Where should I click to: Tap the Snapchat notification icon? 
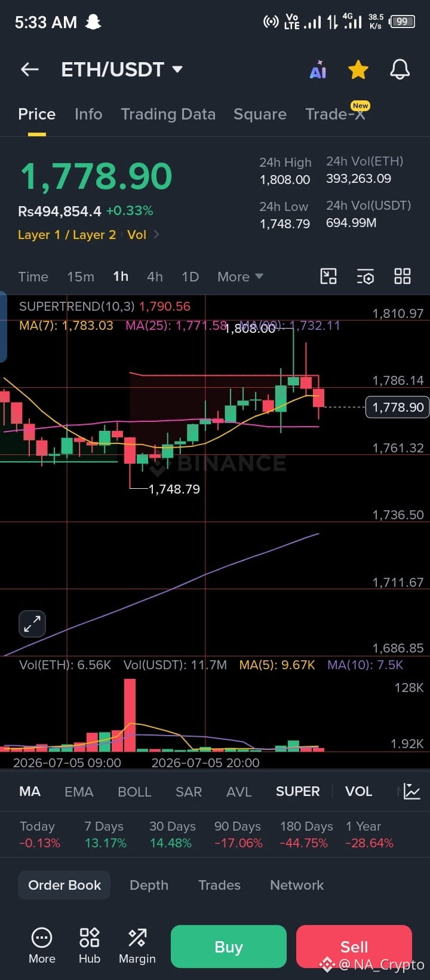click(93, 22)
